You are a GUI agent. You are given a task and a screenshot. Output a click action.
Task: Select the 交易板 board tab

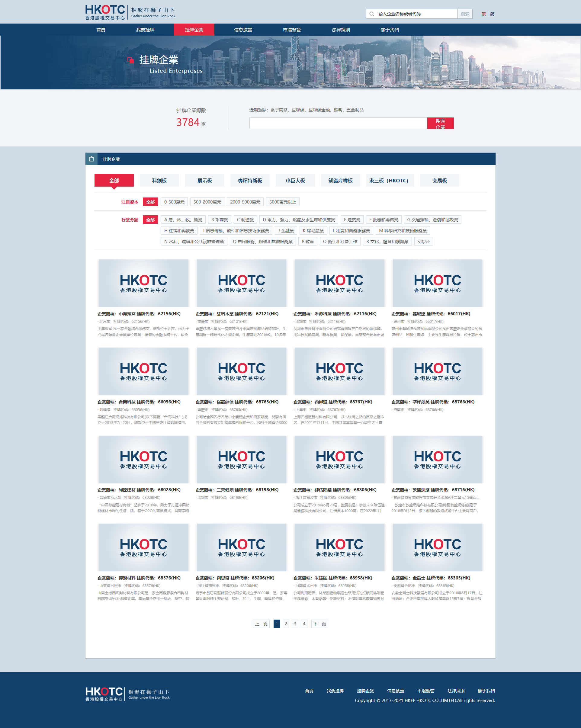[x=440, y=180]
